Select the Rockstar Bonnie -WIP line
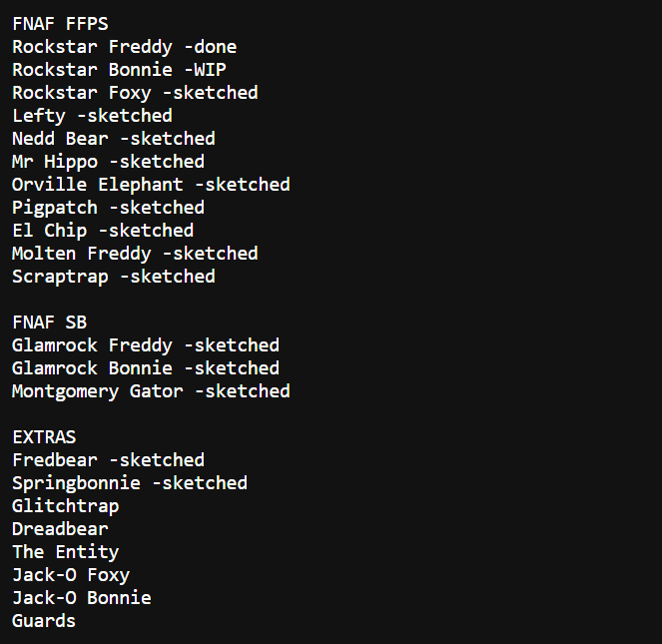 point(119,69)
